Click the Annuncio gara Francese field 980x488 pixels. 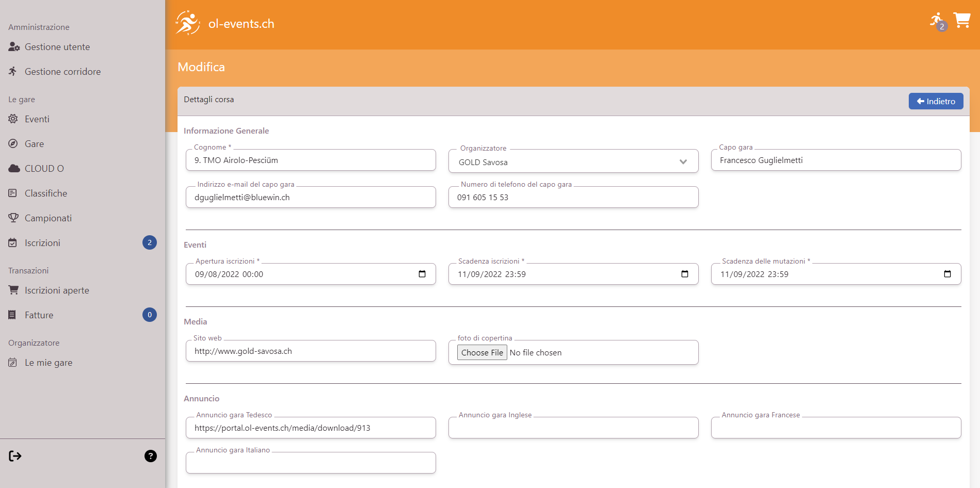(836, 428)
